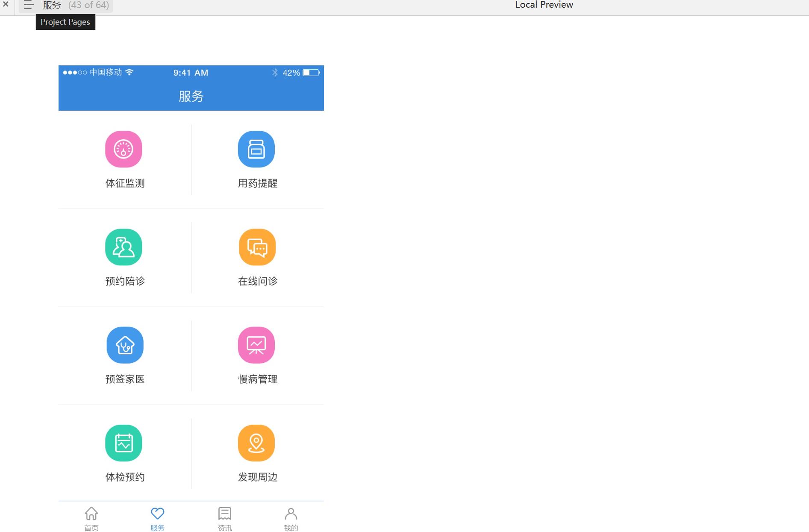Switch to the 我的 tab label
This screenshot has height=532, width=809.
pos(291,528)
